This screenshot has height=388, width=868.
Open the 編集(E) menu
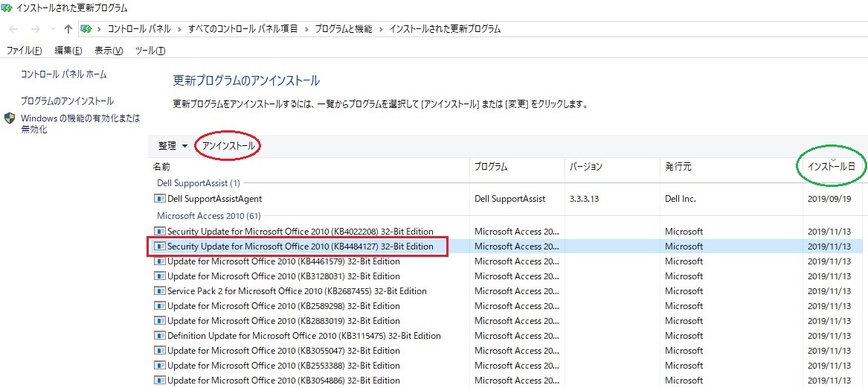pos(68,51)
